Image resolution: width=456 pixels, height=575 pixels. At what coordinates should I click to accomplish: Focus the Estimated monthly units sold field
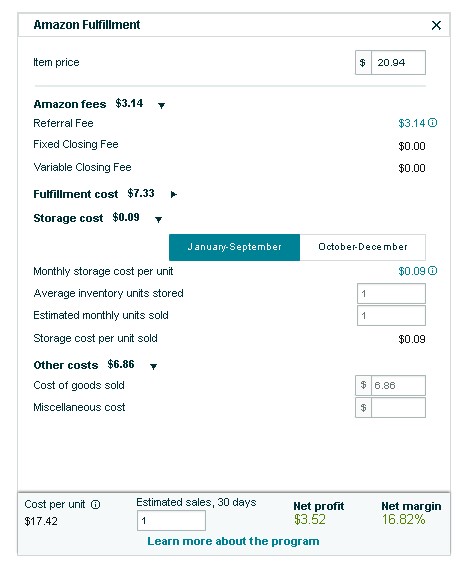[391, 315]
